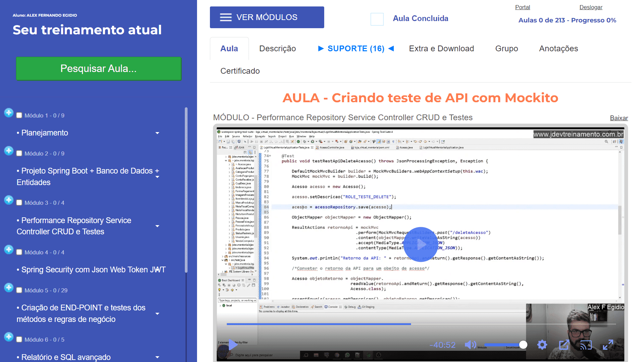644x362 pixels.
Task: Enter fullscreen video mode
Action: [x=608, y=345]
